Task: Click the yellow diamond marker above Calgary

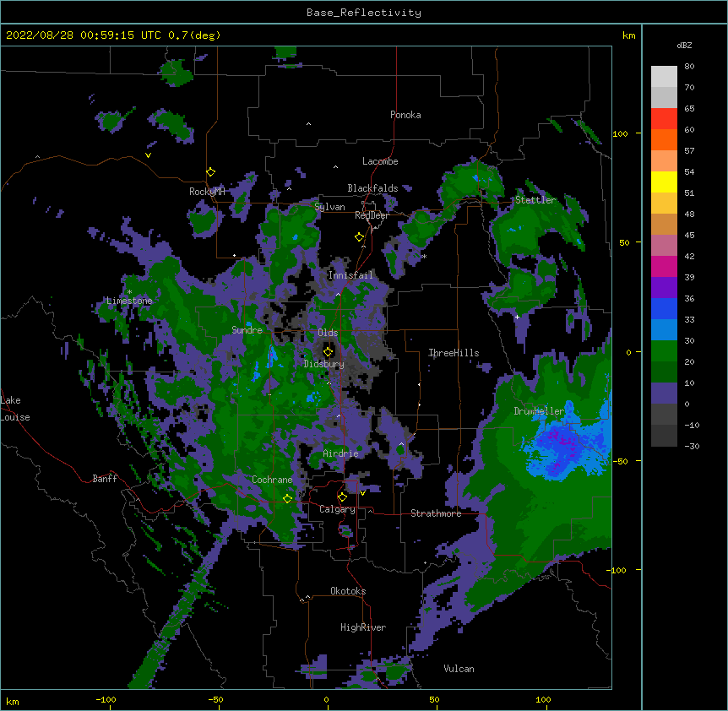Action: click(x=342, y=497)
